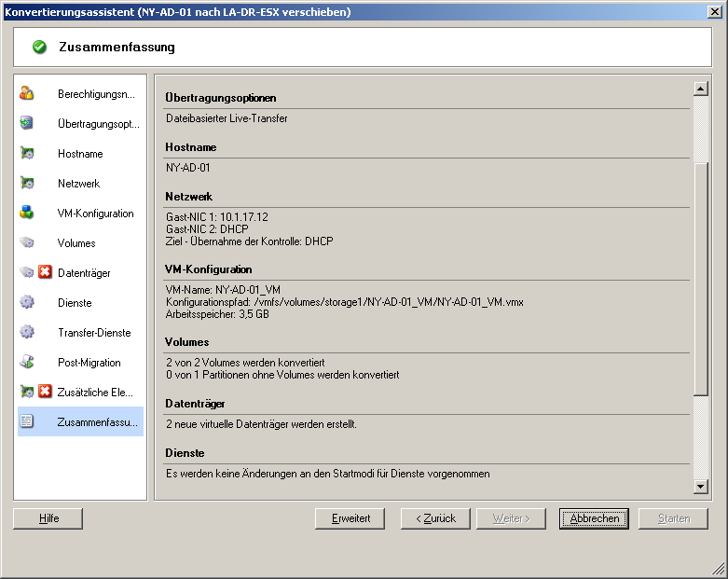Open the Datenträger step
The image size is (728, 579).
(x=80, y=272)
